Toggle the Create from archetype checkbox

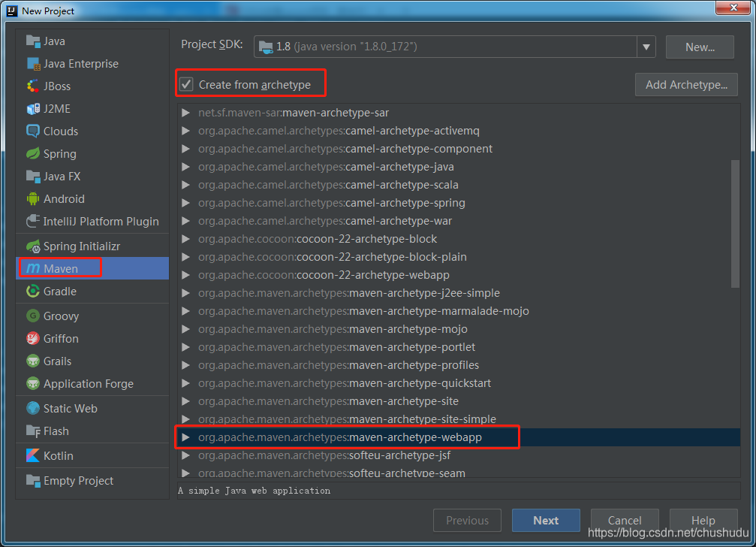[x=186, y=84]
